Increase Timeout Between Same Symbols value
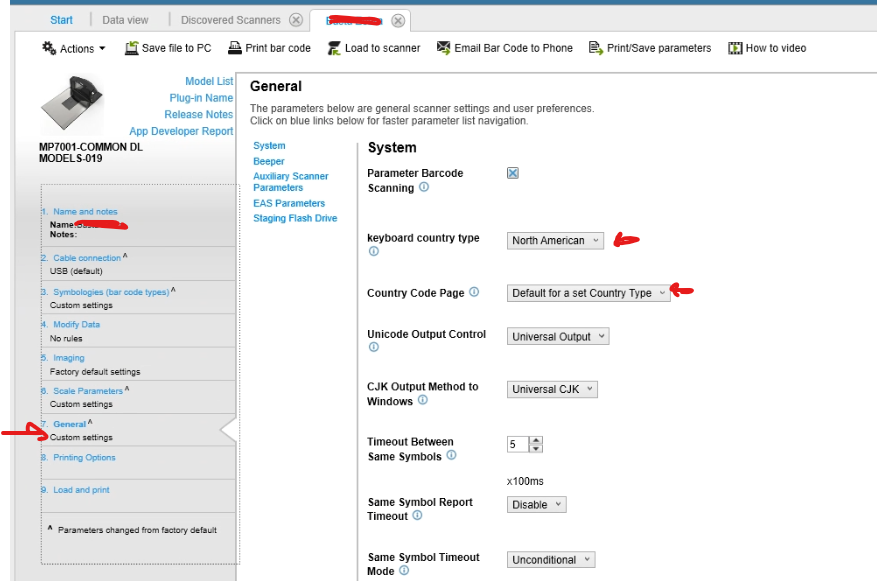Viewport: 877px width, 581px height. pos(536,441)
